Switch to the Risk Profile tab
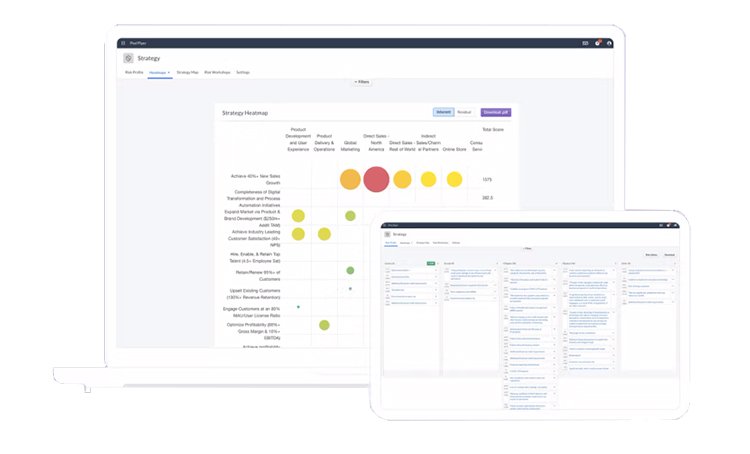Image resolution: width=750 pixels, height=454 pixels. pos(134,73)
